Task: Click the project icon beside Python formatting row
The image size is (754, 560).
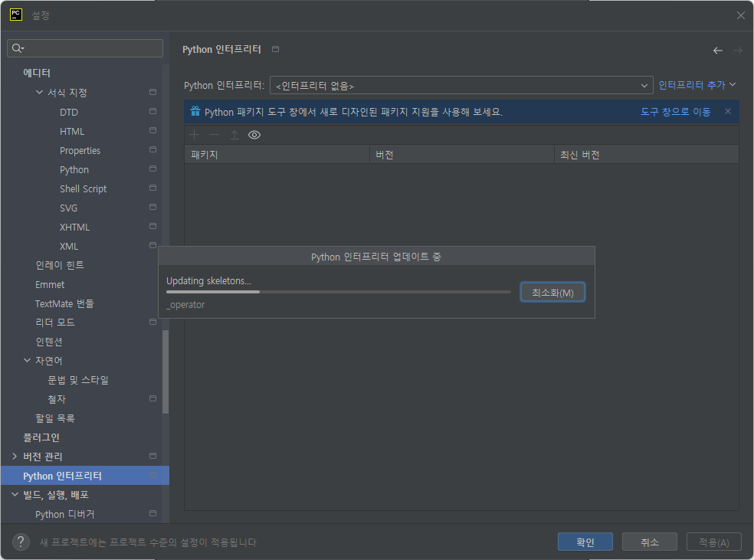Action: [x=153, y=169]
